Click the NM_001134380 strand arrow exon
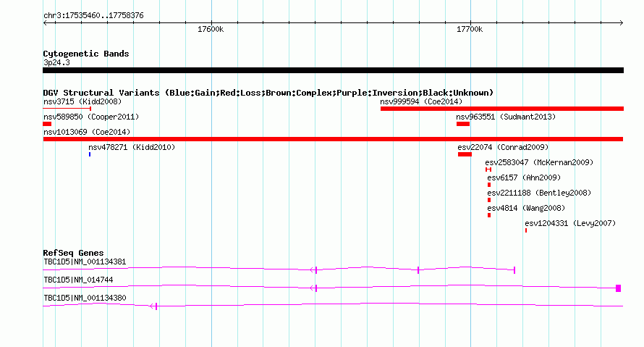 pyautogui.click(x=153, y=306)
